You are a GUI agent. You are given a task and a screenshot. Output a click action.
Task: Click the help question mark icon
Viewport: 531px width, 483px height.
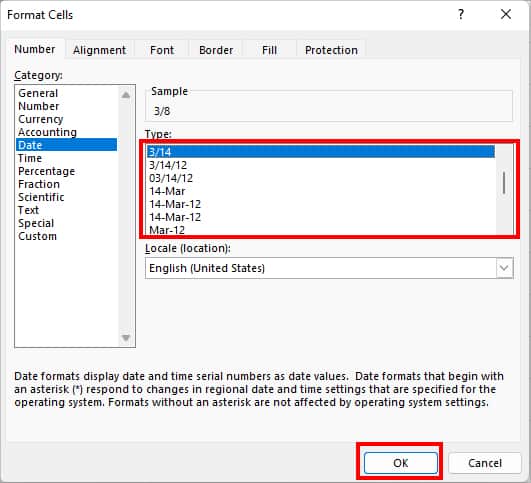point(461,14)
